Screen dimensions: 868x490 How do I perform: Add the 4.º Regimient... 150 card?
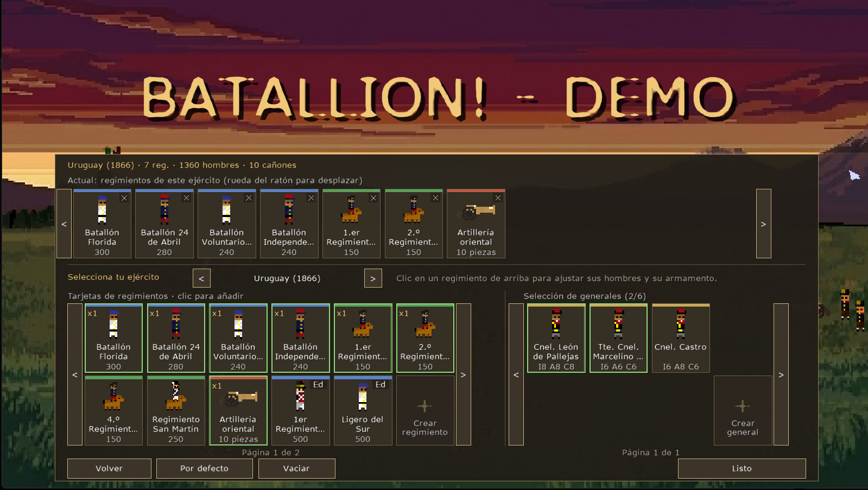click(x=113, y=411)
